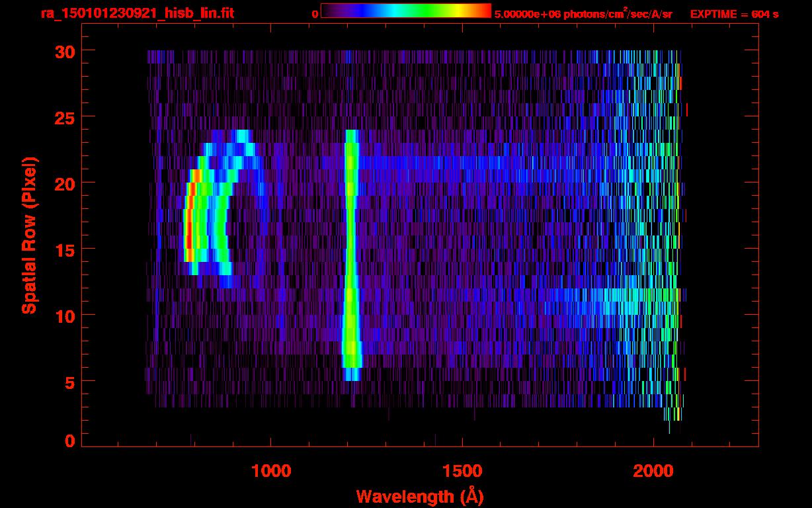Click the 1000 wavelength tick label
The width and height of the screenshot is (812, 508).
click(271, 470)
